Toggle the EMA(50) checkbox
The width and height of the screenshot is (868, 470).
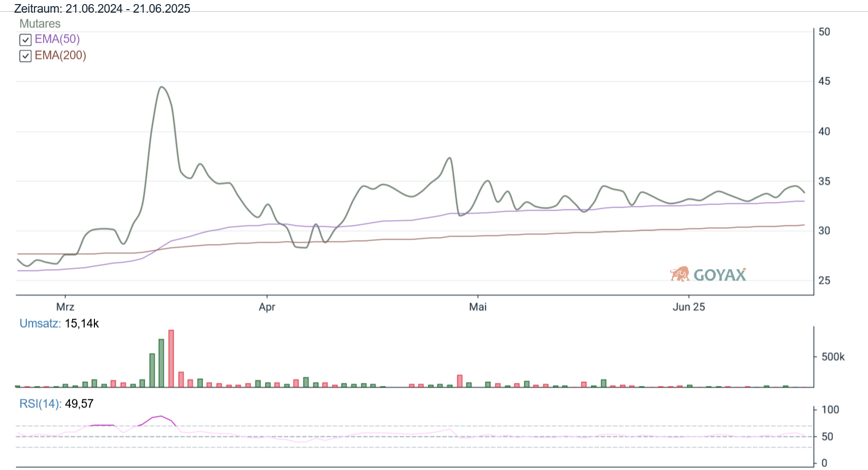pyautogui.click(x=25, y=40)
